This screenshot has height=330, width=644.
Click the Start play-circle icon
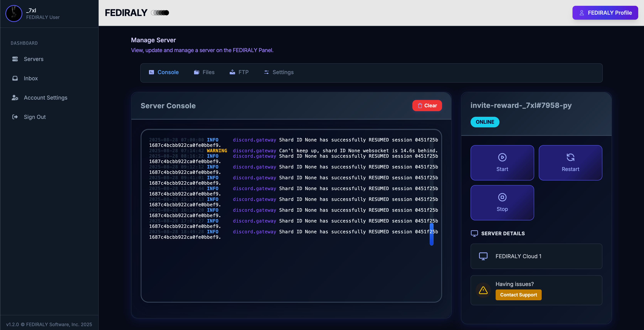(x=502, y=157)
